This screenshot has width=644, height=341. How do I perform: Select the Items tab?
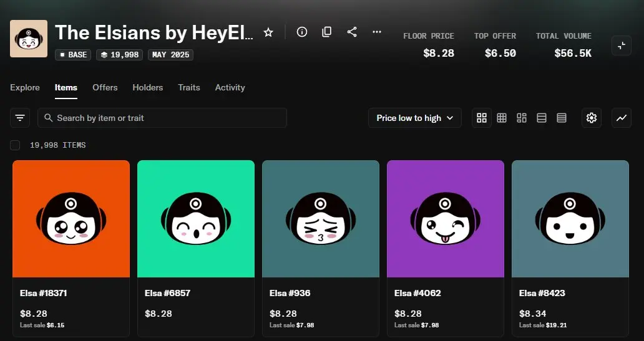point(66,87)
